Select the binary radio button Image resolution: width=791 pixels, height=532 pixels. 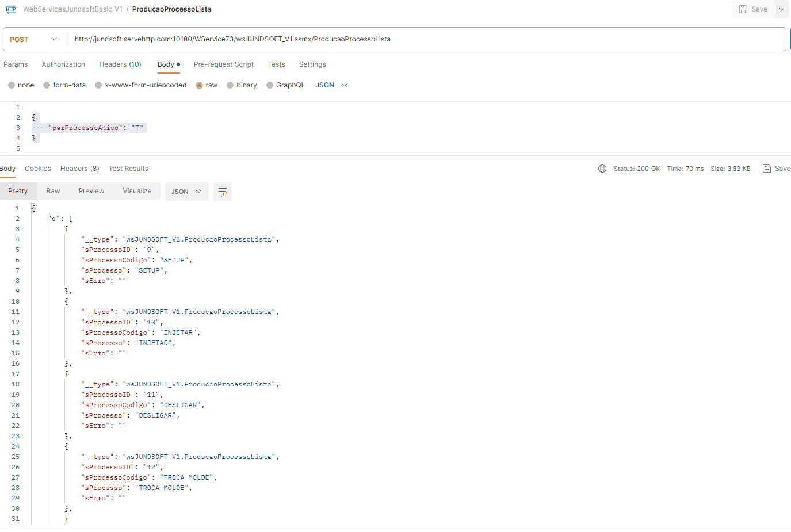click(230, 85)
